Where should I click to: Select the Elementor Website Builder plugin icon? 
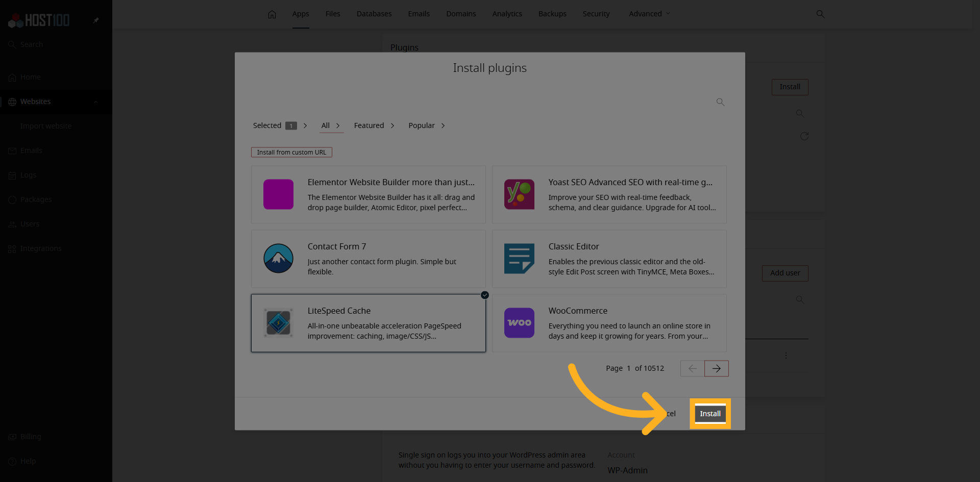click(x=278, y=194)
